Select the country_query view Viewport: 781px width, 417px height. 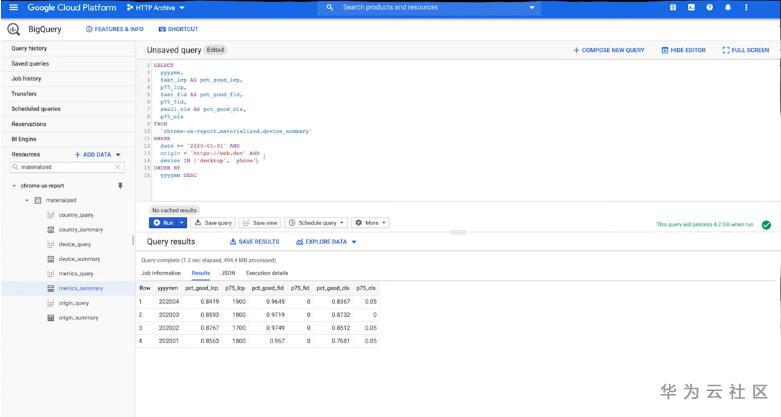point(76,215)
